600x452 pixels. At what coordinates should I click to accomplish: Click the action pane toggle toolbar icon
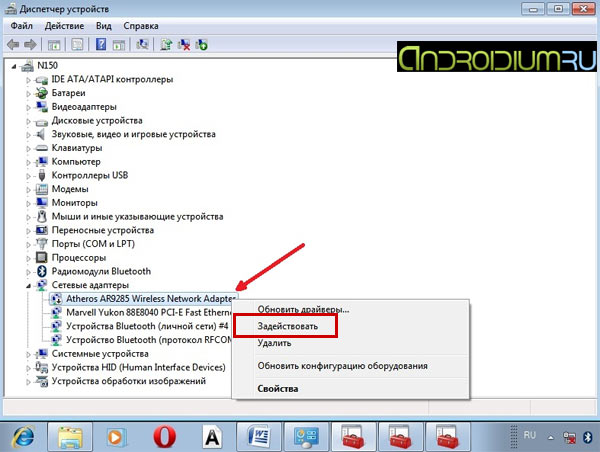coord(119,45)
